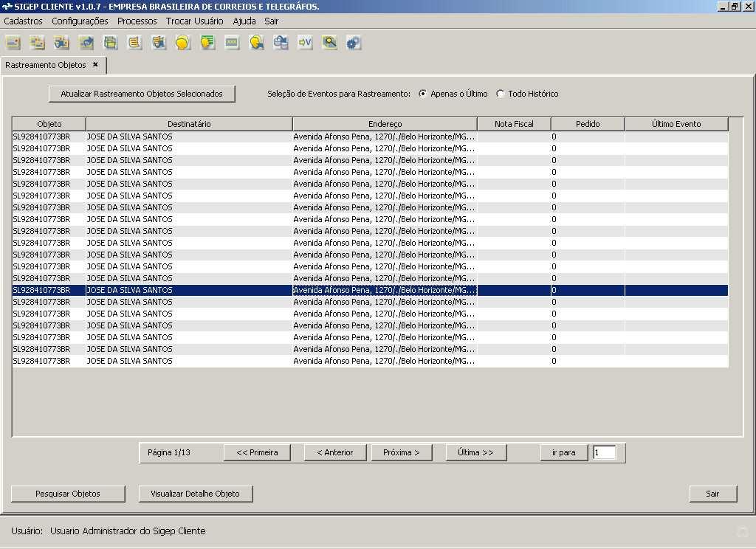Click the yellow notepad toolbar icon
The height and width of the screenshot is (549, 756).
point(135,42)
